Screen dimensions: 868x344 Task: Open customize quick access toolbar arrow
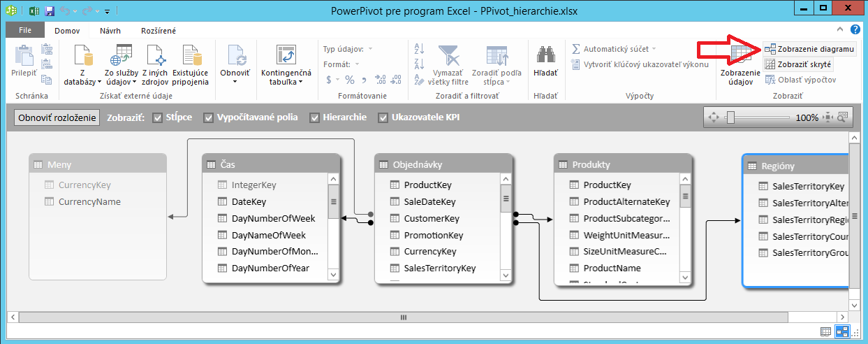click(108, 12)
